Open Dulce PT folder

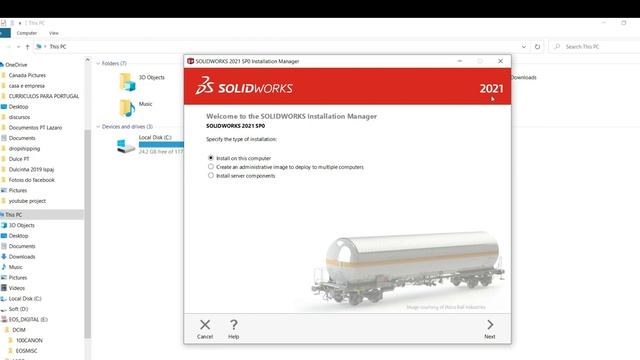[19, 159]
